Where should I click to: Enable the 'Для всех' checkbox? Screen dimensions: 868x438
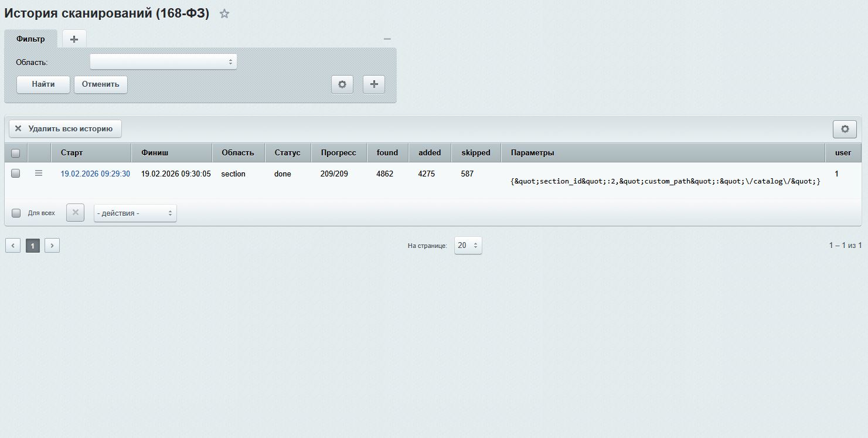[16, 213]
